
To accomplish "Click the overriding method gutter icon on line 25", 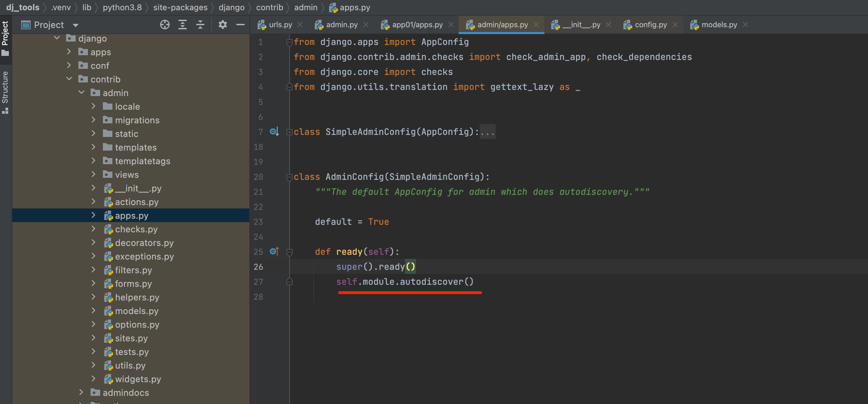I will click(274, 251).
